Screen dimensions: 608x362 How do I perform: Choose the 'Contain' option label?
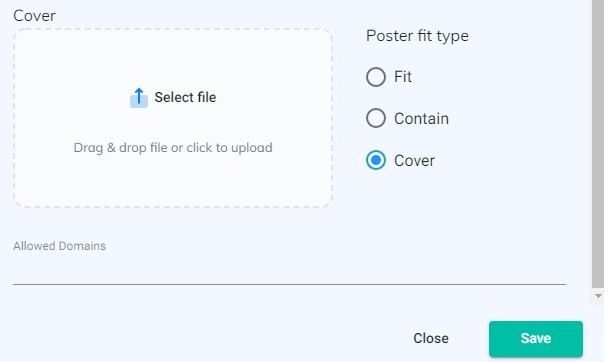click(421, 119)
